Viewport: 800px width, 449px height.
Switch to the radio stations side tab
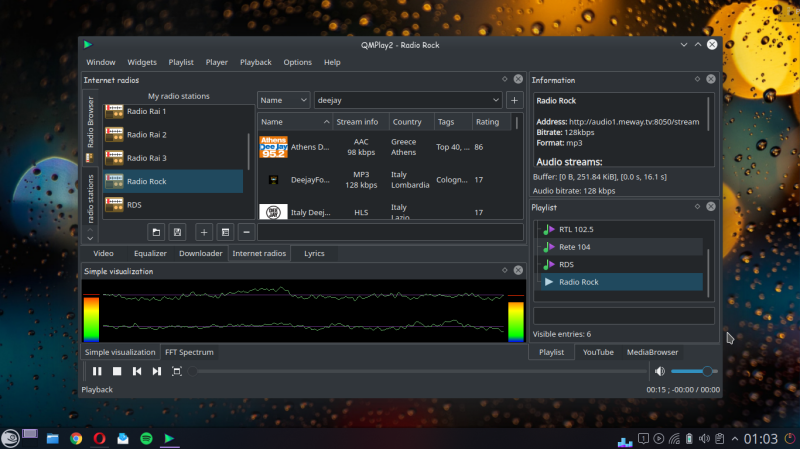pyautogui.click(x=90, y=197)
